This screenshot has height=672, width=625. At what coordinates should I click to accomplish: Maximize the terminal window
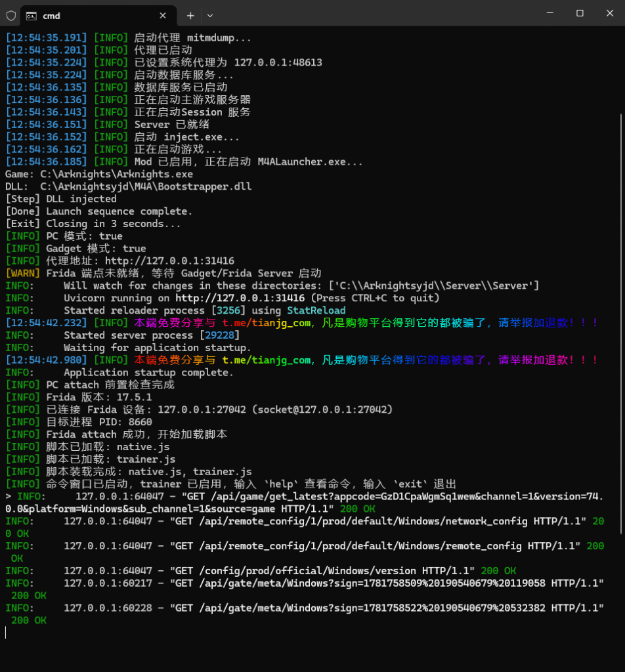point(580,13)
